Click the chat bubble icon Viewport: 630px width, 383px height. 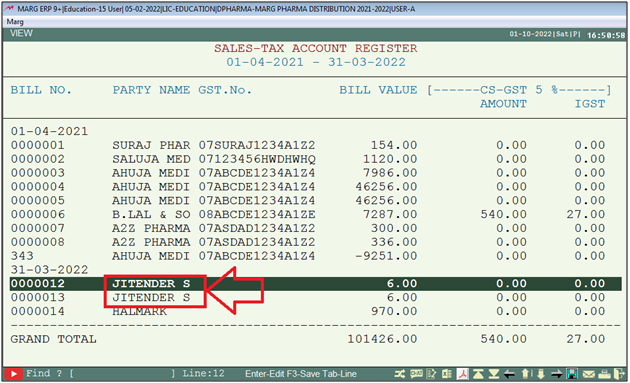[x=416, y=374]
